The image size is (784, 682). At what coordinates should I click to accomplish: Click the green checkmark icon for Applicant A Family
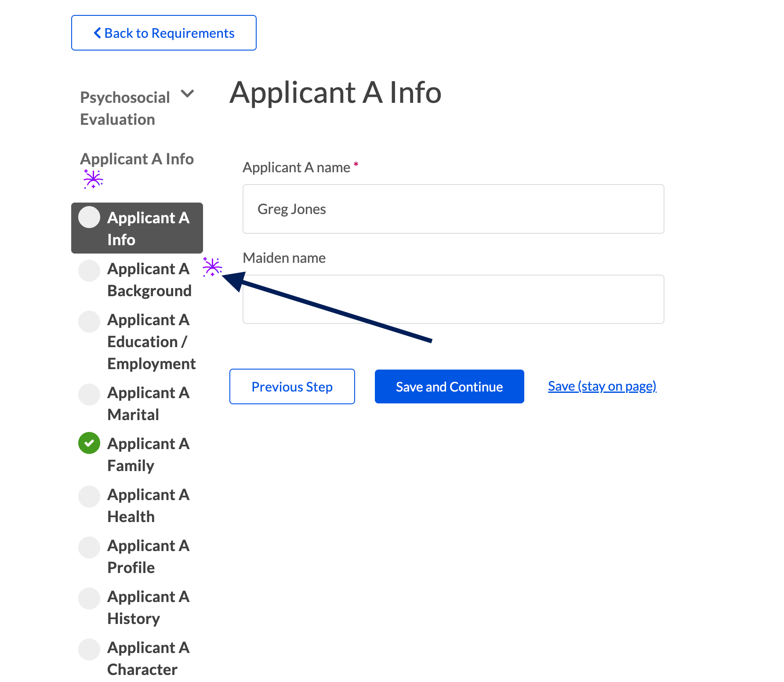[89, 443]
